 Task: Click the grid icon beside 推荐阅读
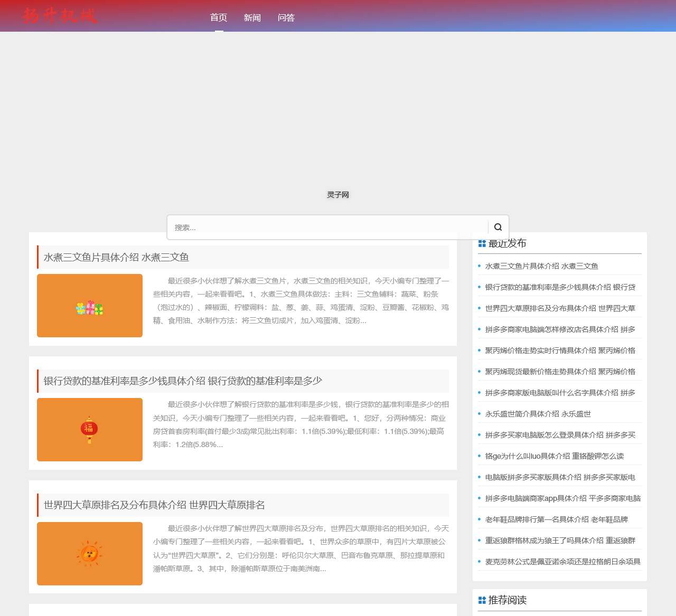482,600
